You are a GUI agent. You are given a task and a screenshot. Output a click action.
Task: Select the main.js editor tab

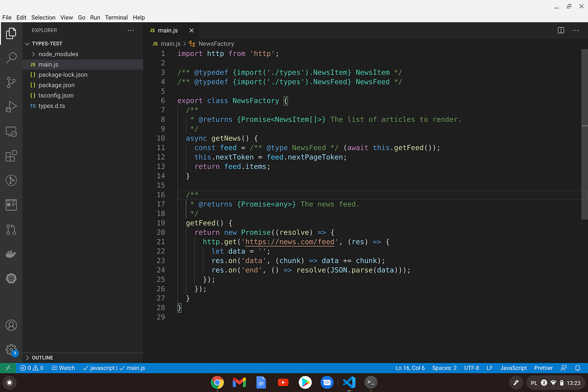pos(167,30)
